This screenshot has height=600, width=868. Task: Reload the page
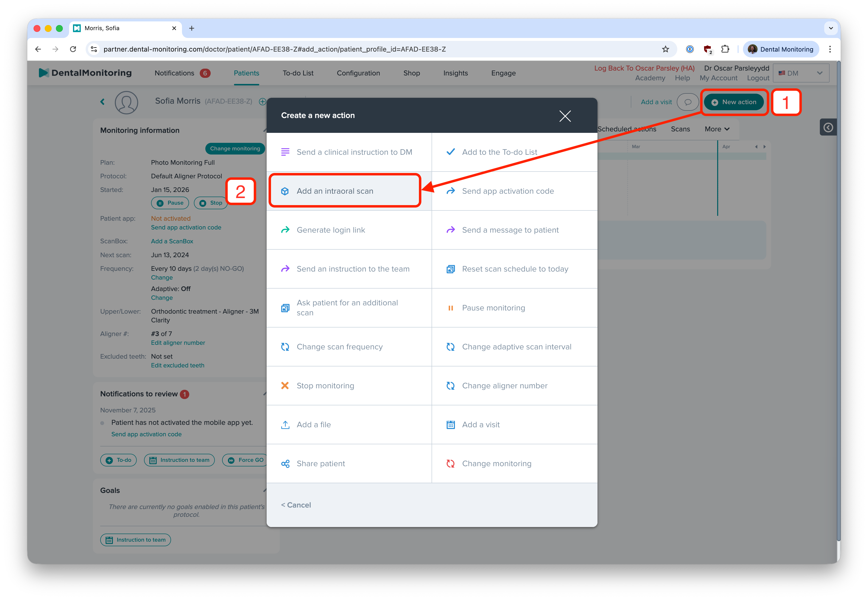(73, 49)
